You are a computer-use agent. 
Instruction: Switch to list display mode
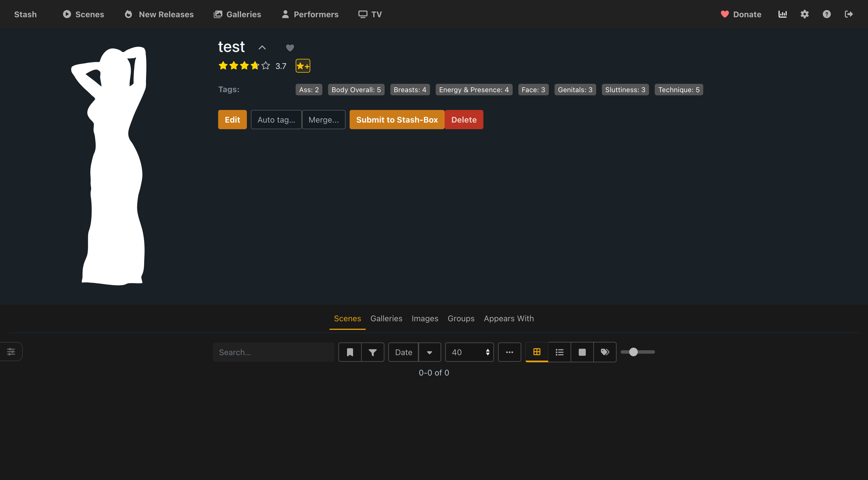559,352
